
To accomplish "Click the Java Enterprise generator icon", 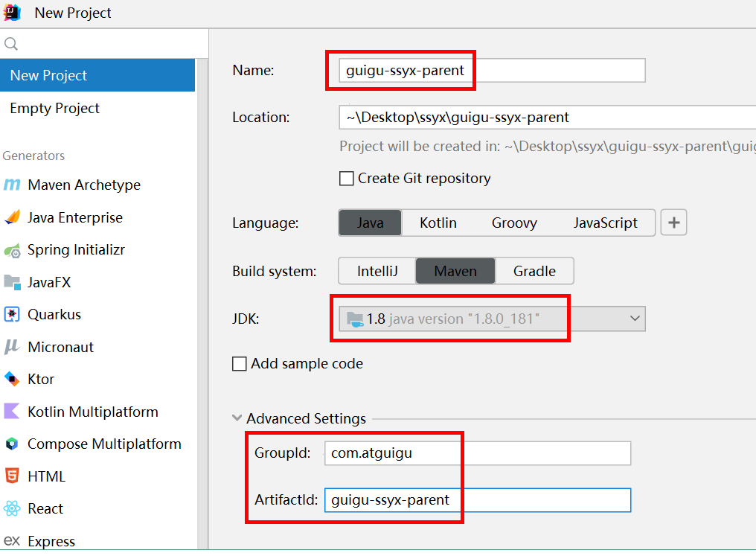I will tap(12, 217).
